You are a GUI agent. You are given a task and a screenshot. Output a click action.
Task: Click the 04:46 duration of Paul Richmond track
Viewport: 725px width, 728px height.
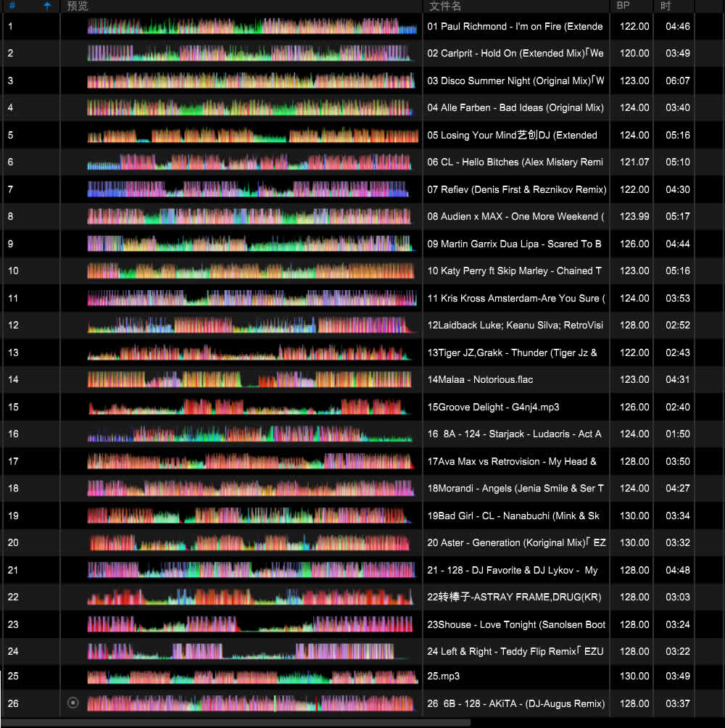(678, 26)
